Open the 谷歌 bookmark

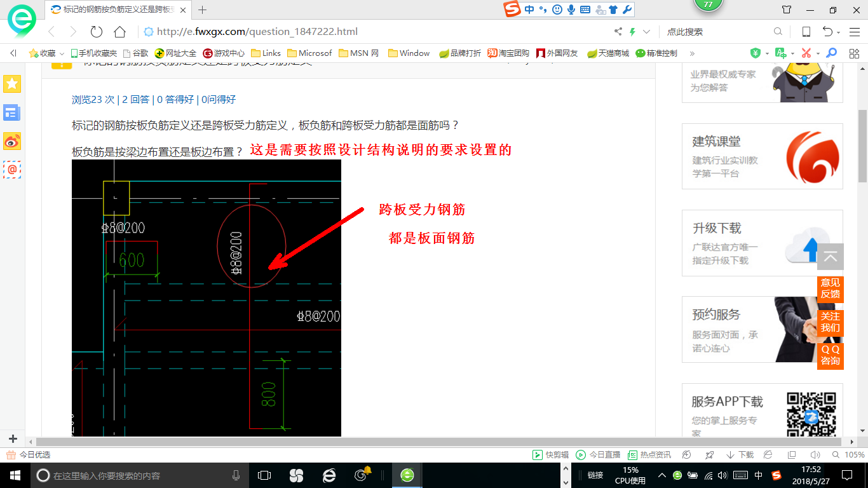tap(135, 53)
